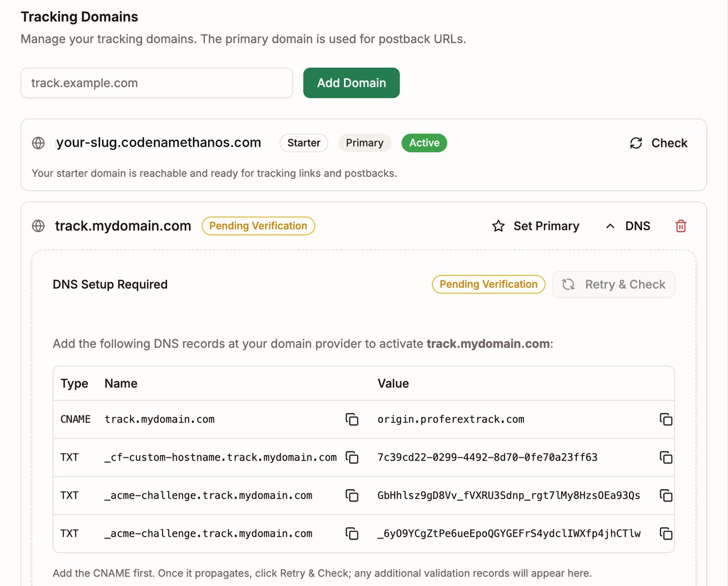Copy the name of the _6yO9YCgZtPe6 record
The width and height of the screenshot is (728, 586).
[x=352, y=533]
